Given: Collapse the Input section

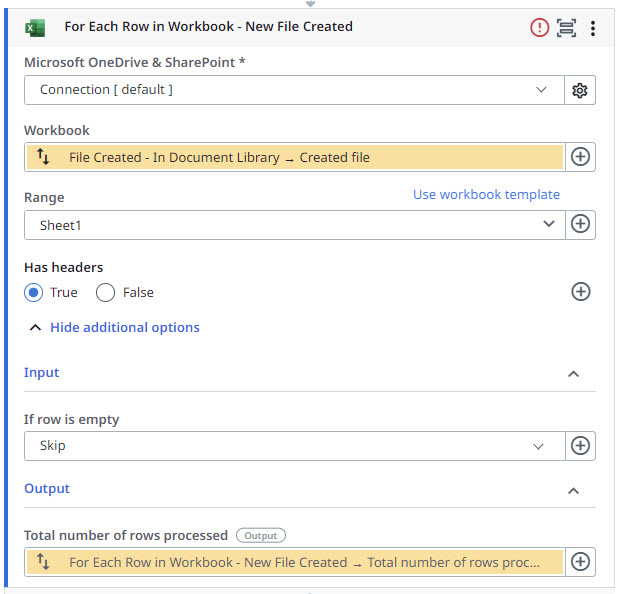Looking at the screenshot, I should (573, 374).
